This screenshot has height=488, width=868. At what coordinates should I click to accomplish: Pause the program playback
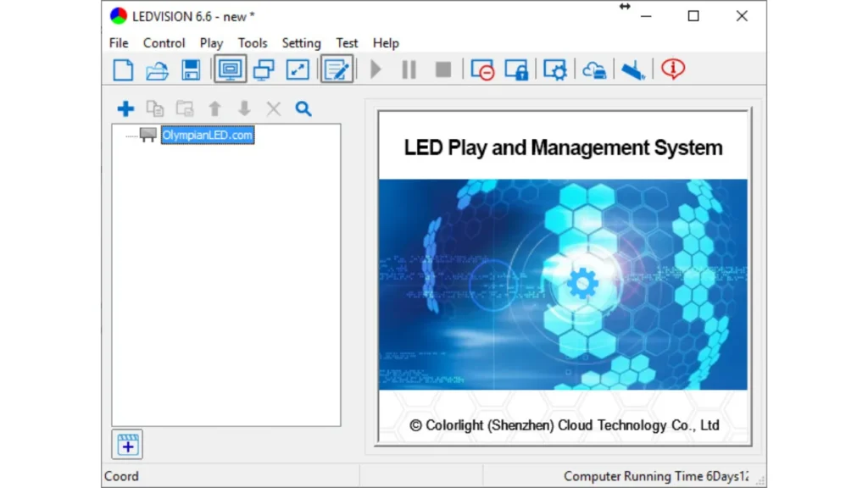point(408,69)
